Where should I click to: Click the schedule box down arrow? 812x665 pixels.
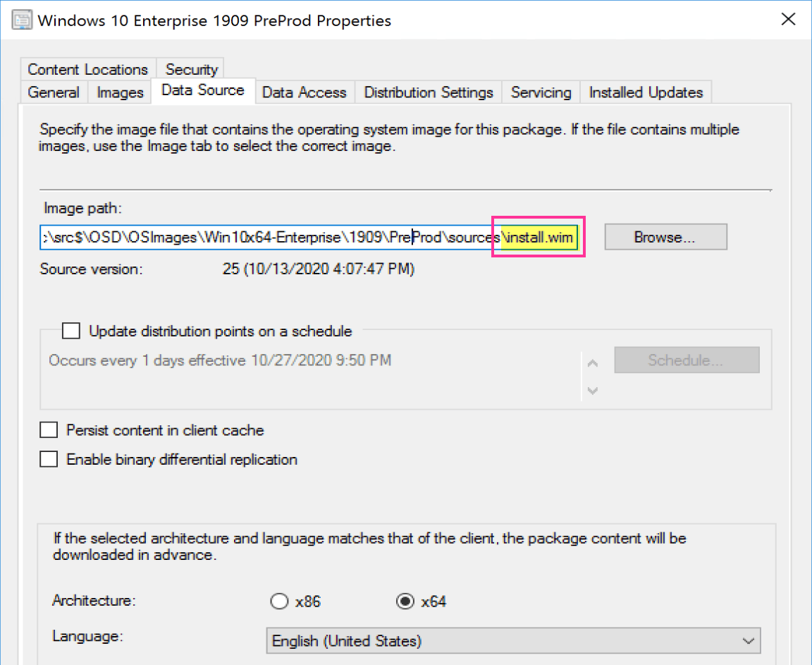point(593,390)
